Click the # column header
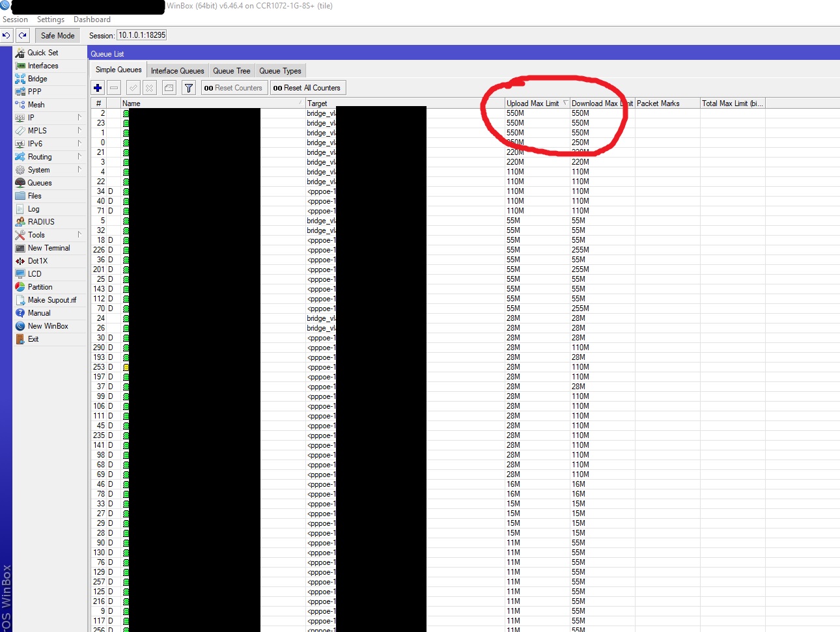The height and width of the screenshot is (632, 840). (x=98, y=103)
